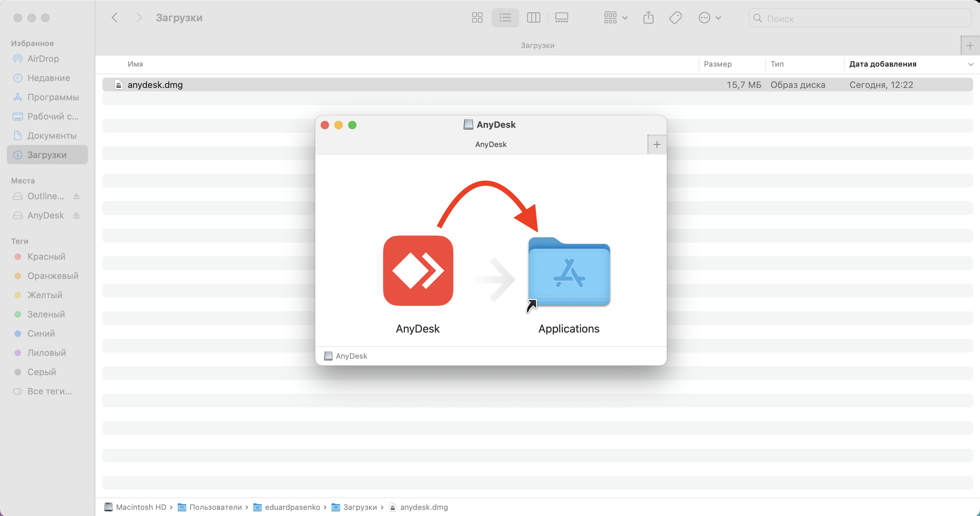The width and height of the screenshot is (980, 516).
Task: Switch to gallery view
Action: coord(561,18)
